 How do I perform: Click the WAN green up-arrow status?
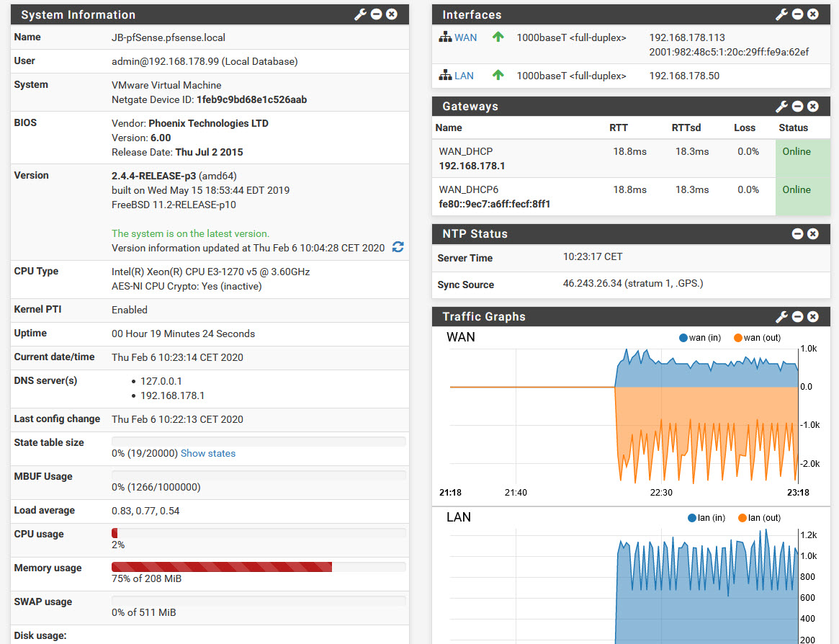pyautogui.click(x=498, y=37)
